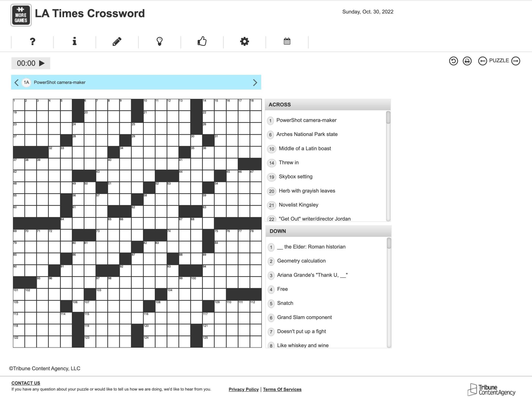The height and width of the screenshot is (402, 532).
Task: Select grid cell numbered 6
Action: (x=90, y=105)
